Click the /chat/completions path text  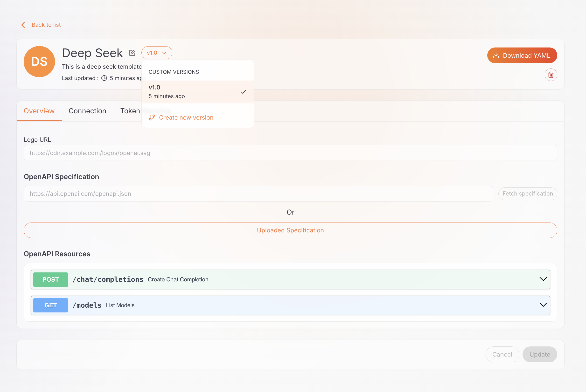tap(108, 279)
